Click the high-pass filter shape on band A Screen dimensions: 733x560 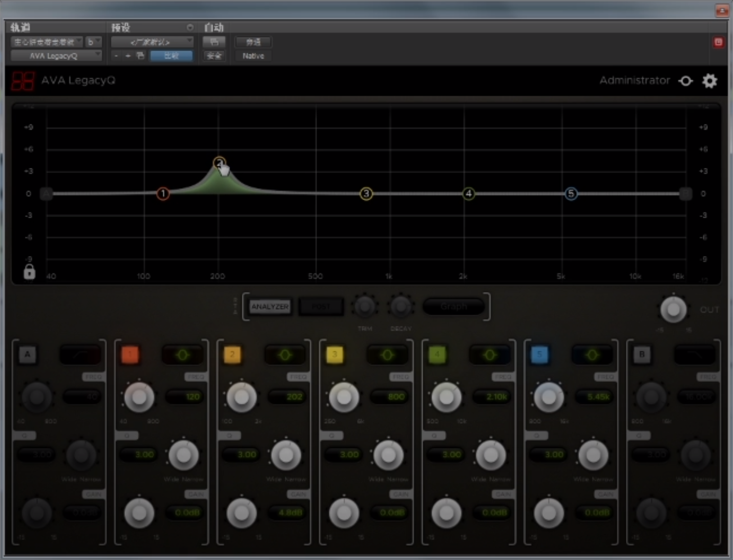[80, 355]
